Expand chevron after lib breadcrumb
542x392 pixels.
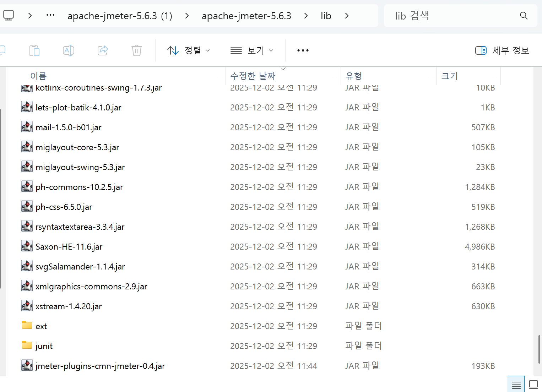[347, 16]
